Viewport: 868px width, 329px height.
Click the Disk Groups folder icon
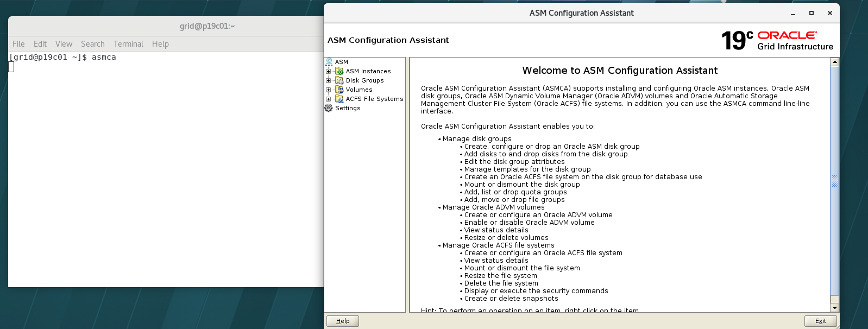click(339, 80)
